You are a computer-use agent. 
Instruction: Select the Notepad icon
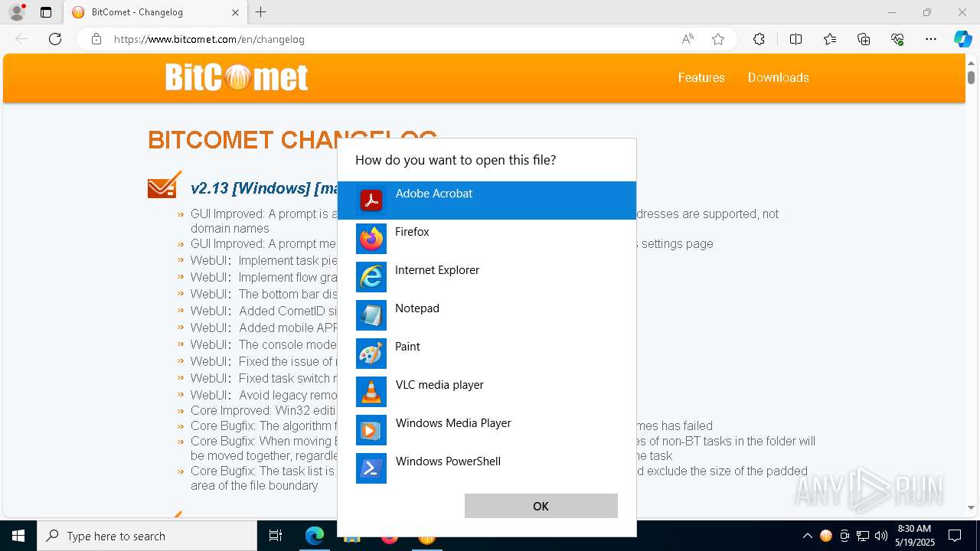[371, 315]
